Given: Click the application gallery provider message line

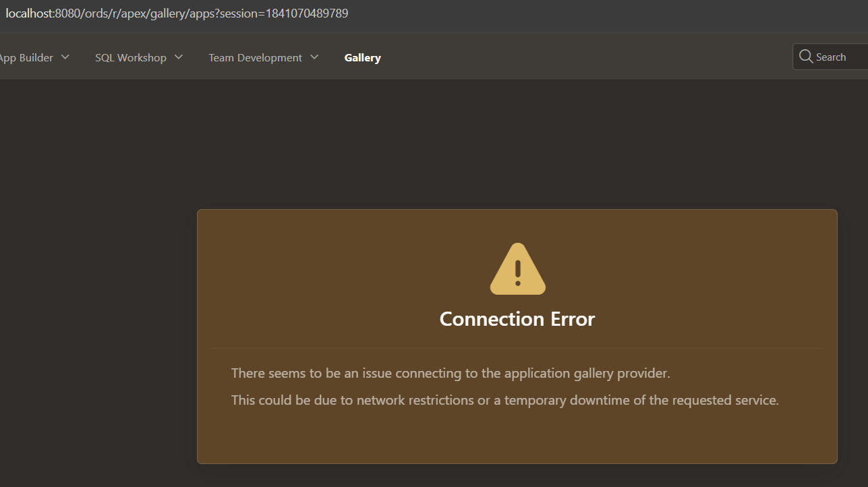Looking at the screenshot, I should click(x=451, y=373).
